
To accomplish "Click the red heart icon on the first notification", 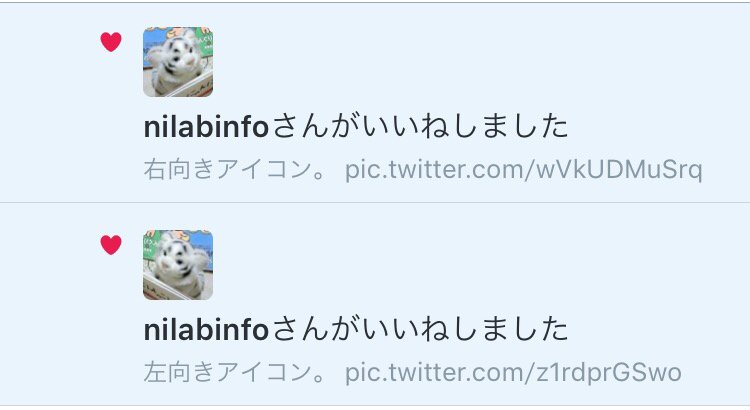I will tap(111, 42).
